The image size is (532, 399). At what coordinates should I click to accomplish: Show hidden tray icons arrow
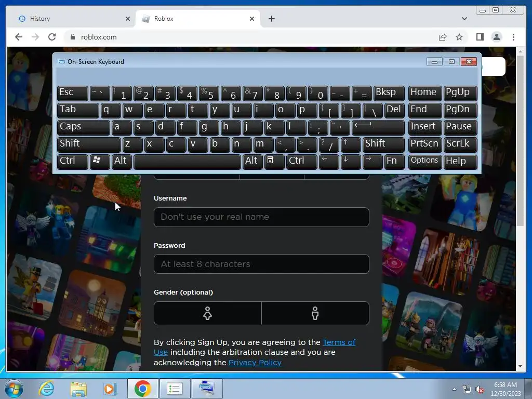(x=454, y=389)
